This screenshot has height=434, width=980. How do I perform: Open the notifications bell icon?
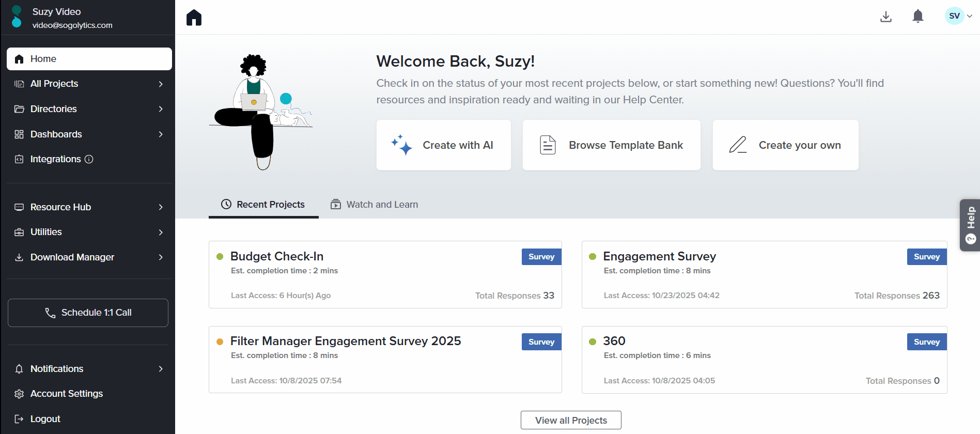click(x=918, y=17)
